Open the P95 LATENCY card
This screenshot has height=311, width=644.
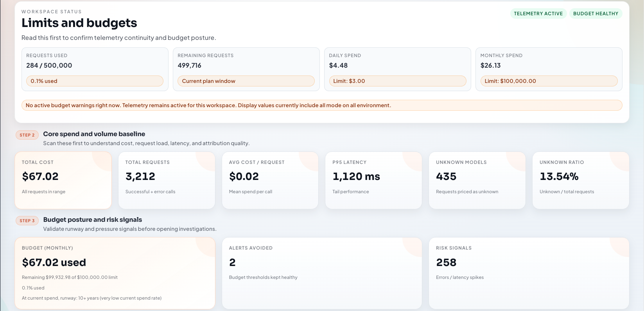(373, 180)
